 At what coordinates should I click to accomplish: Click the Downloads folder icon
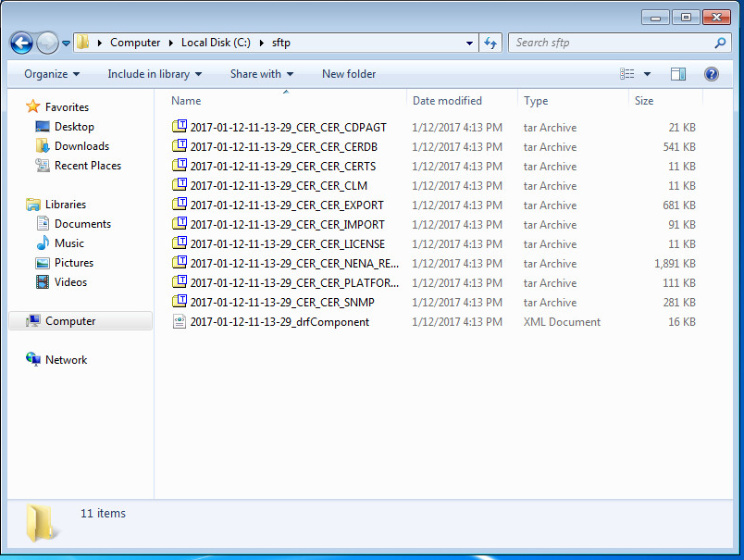(43, 145)
